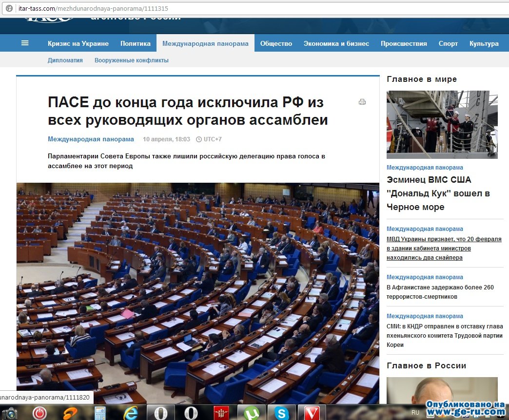Open the article about МВД Украины snipers
Image resolution: width=509 pixels, height=420 pixels.
click(444, 248)
